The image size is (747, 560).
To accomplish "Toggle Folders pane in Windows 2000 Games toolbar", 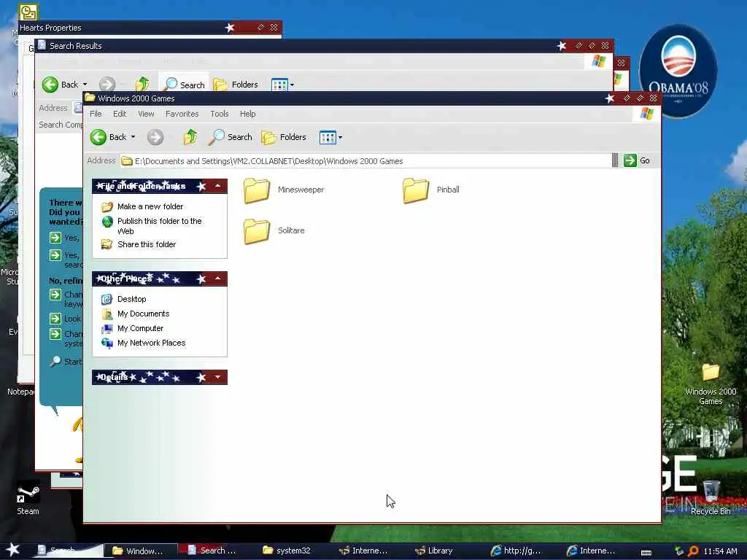I will (284, 137).
